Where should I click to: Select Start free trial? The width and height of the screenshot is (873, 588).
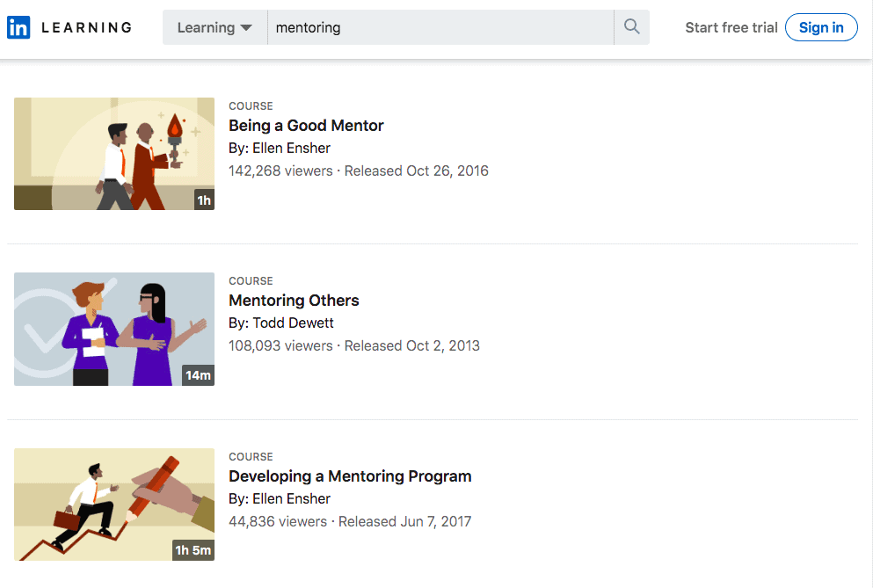731,27
